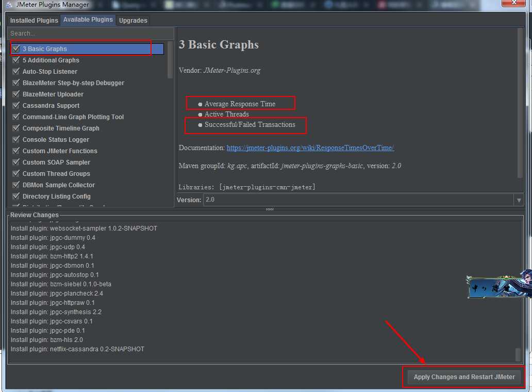Select the 5 Additional Graphs plugin label
Image resolution: width=532 pixels, height=392 pixels.
(x=51, y=60)
